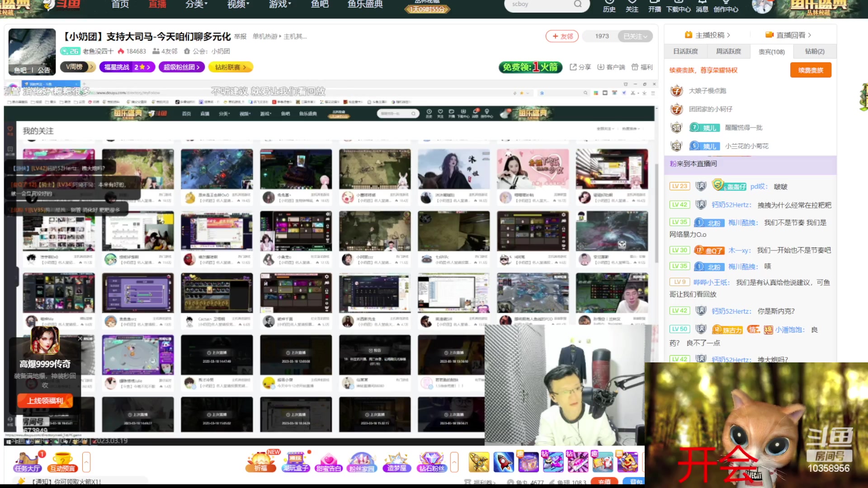The height and width of the screenshot is (488, 868).
Task: Expand V闯榜 badge
Action: [77, 67]
